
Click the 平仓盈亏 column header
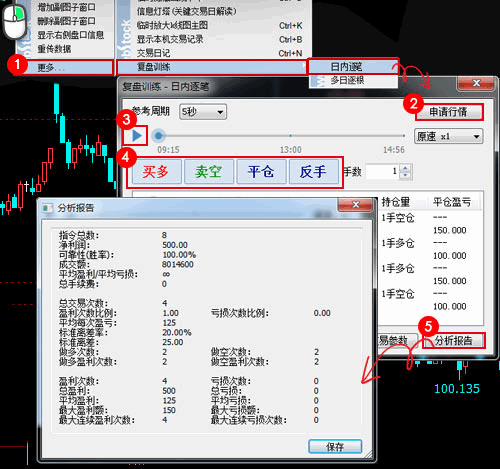(452, 202)
